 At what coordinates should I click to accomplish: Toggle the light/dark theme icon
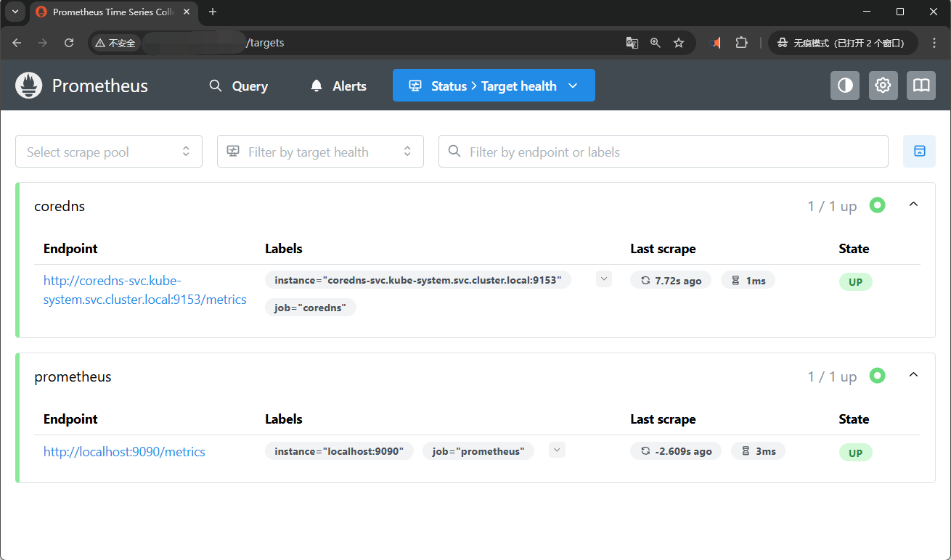pos(845,86)
